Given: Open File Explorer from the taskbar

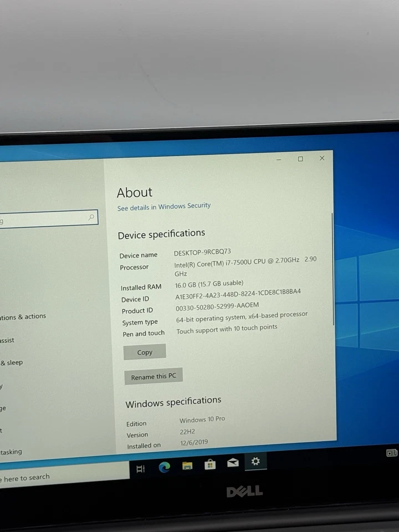Looking at the screenshot, I should [187, 465].
